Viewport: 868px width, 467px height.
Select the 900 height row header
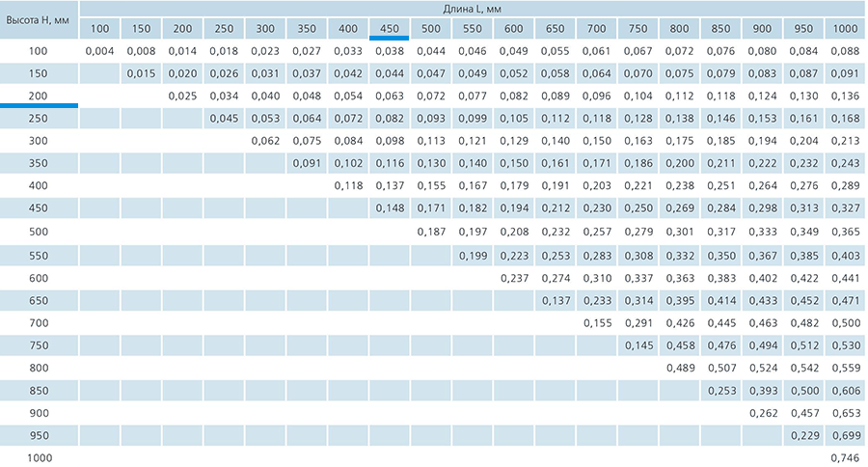pos(39,413)
